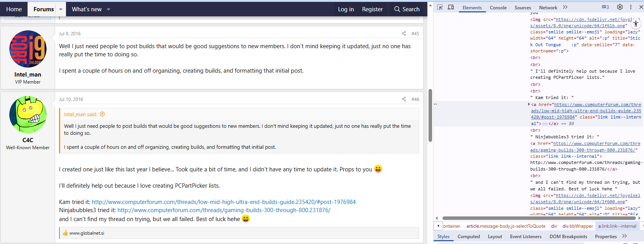Image resolution: width=644 pixels, height=244 pixels.
Task: Expand the selected anchor node triangle
Action: pyautogui.click(x=529, y=105)
